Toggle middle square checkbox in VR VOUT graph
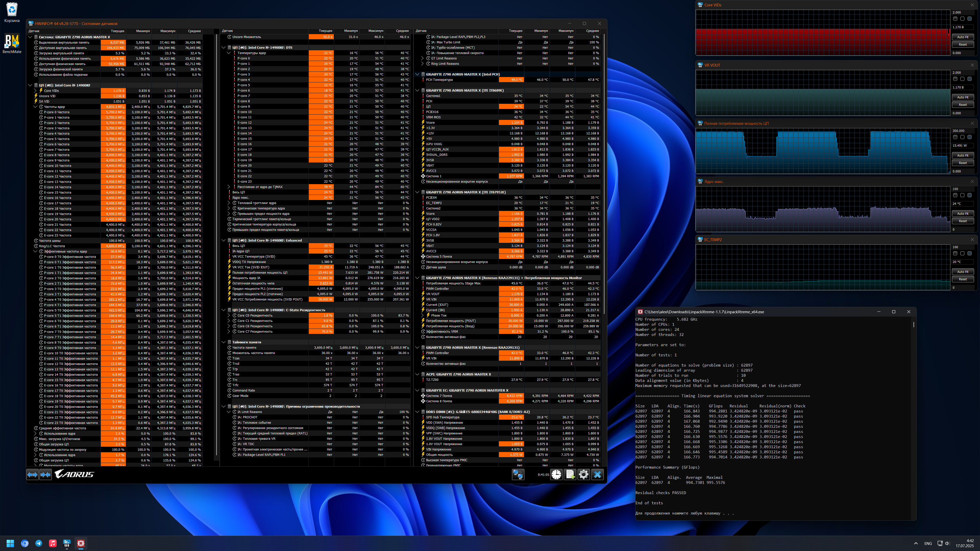980x551 pixels. [x=962, y=79]
